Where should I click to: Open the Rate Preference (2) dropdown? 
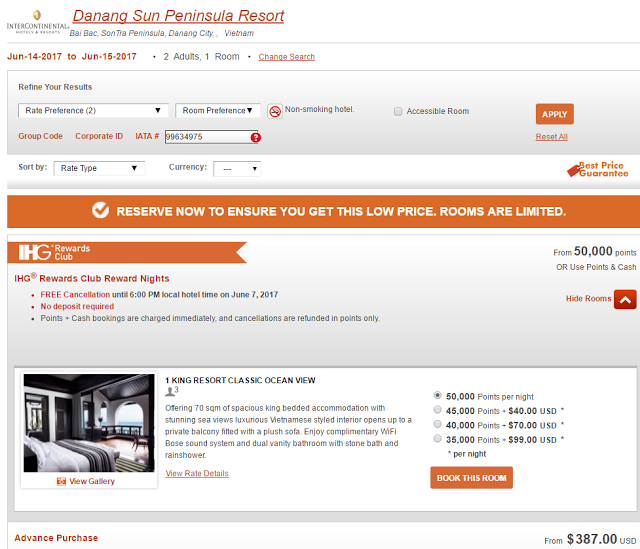tap(93, 111)
